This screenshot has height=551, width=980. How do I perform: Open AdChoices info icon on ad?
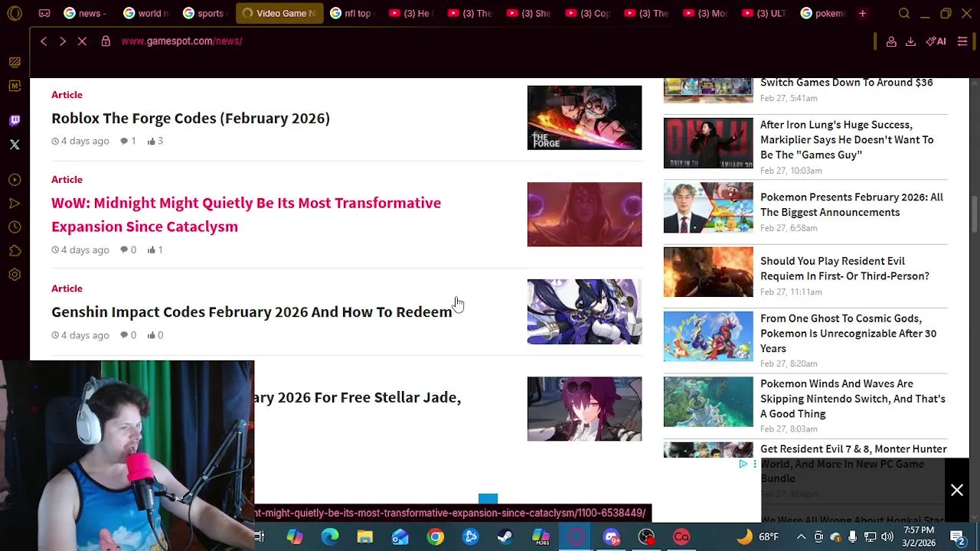coord(743,464)
